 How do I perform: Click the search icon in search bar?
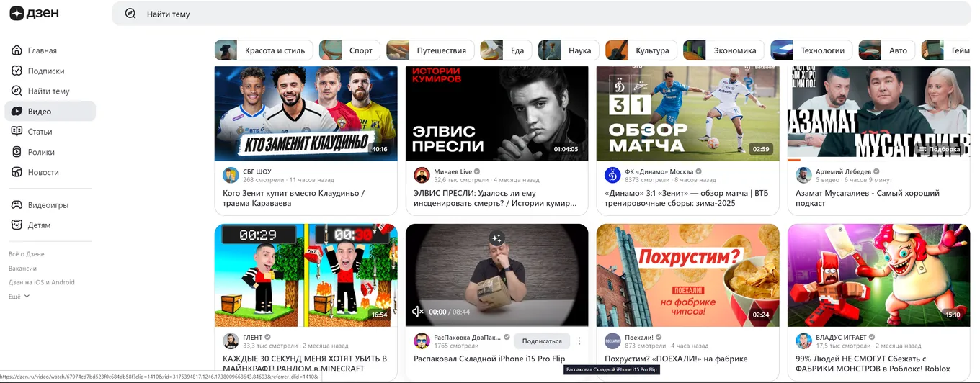[x=130, y=13]
